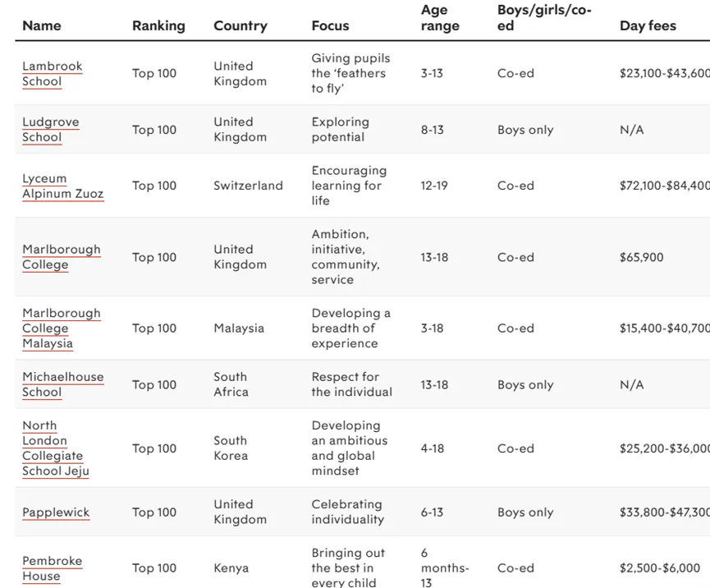Open the Lambrook School link
This screenshot has height=588, width=710.
[x=52, y=74]
